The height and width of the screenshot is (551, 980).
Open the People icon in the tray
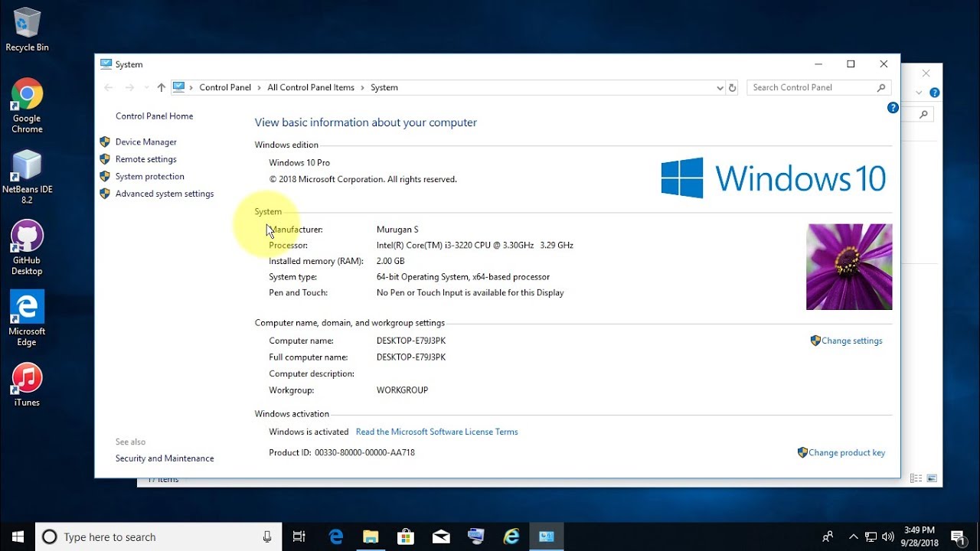click(828, 536)
